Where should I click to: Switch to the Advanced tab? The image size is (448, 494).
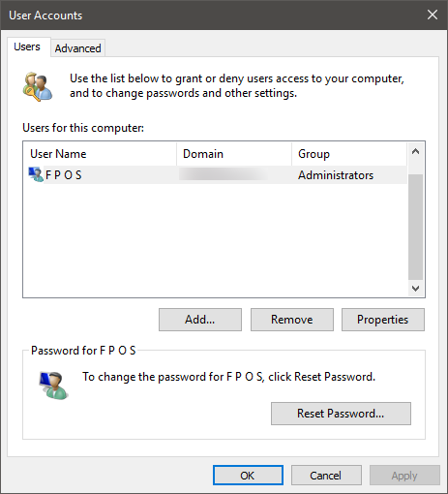(77, 48)
